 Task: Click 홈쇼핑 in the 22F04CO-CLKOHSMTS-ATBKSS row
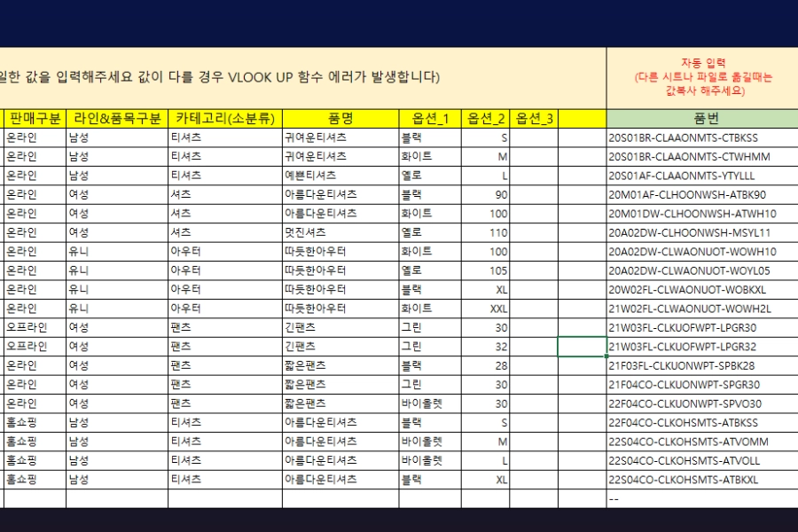(x=35, y=423)
